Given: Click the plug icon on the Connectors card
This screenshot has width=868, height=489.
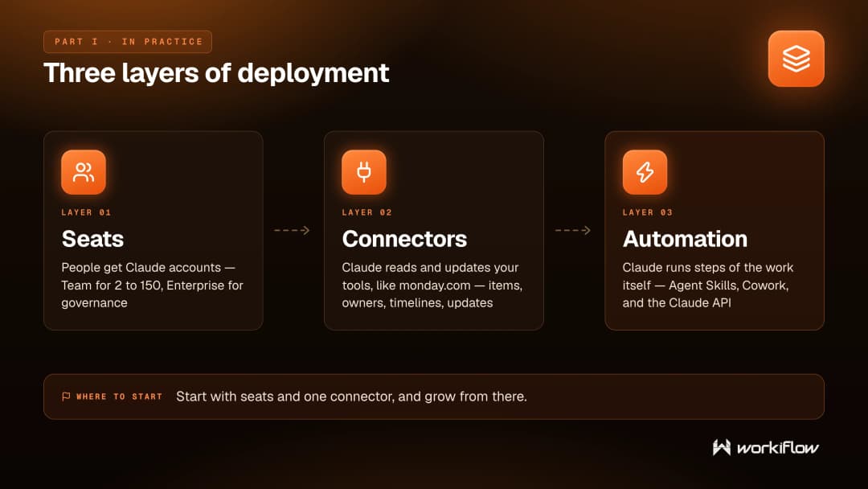Looking at the screenshot, I should coord(364,172).
